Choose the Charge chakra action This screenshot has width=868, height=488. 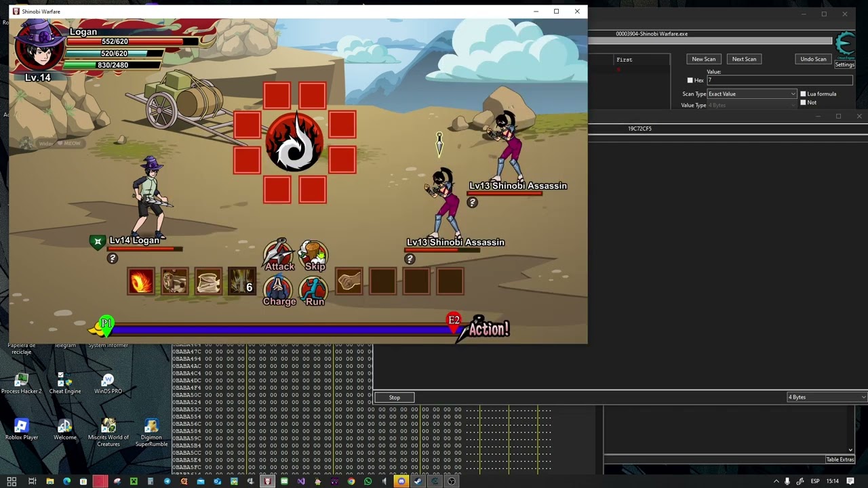click(x=279, y=291)
